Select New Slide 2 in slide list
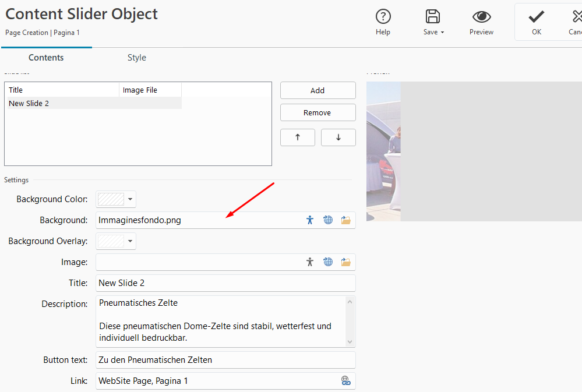This screenshot has height=392, width=582. pyautogui.click(x=29, y=103)
